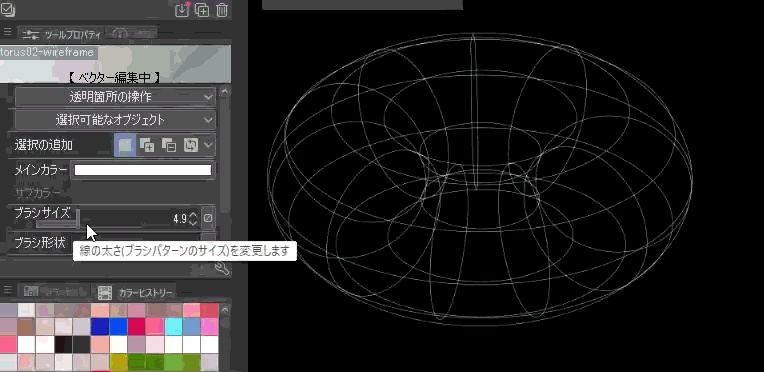Viewport: 764px width, 372px height.
Task: Pick the black color swatch
Action: (x=63, y=344)
